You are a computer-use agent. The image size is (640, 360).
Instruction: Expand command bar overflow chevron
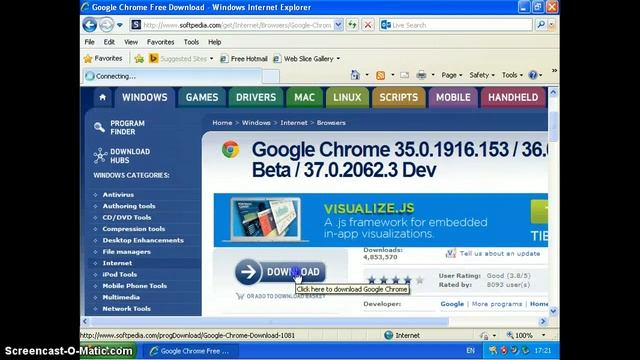coord(554,71)
